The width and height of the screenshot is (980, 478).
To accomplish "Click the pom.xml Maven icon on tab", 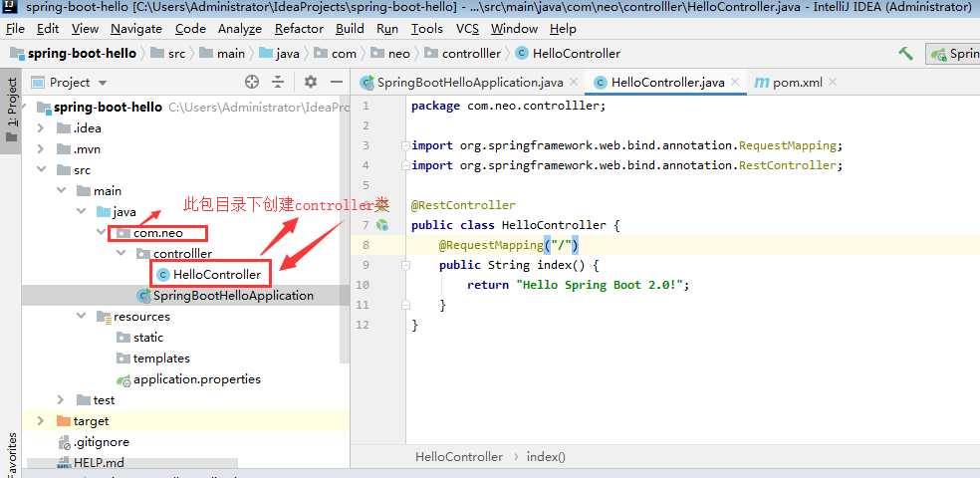I will (x=761, y=83).
